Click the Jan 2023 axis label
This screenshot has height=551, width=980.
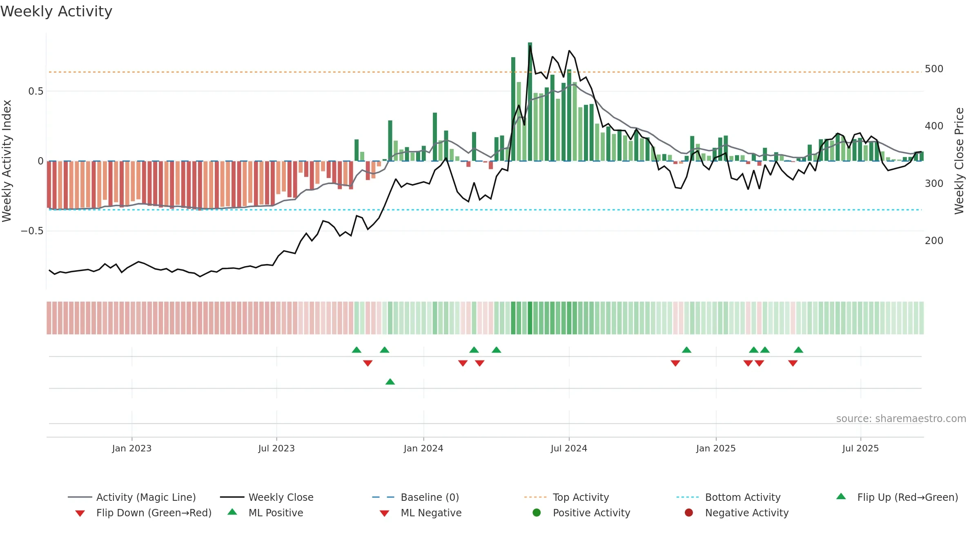(x=132, y=449)
